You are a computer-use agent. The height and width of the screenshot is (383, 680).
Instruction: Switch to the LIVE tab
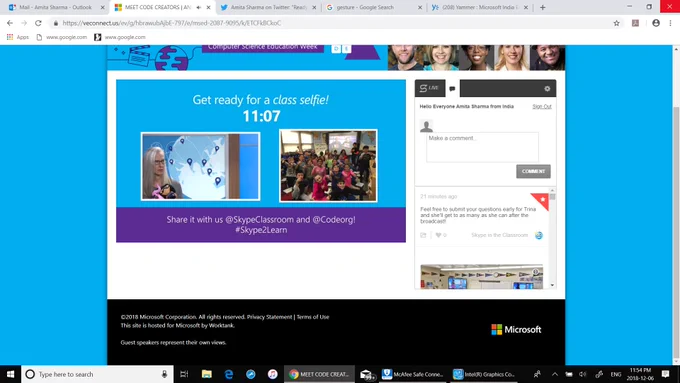[x=430, y=88]
